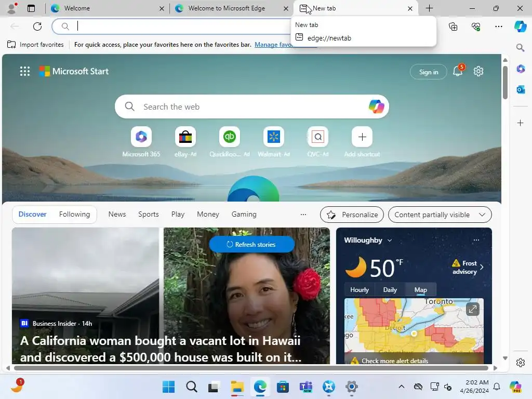The height and width of the screenshot is (399, 532).
Task: Show hidden tray icons chevron
Action: click(402, 387)
